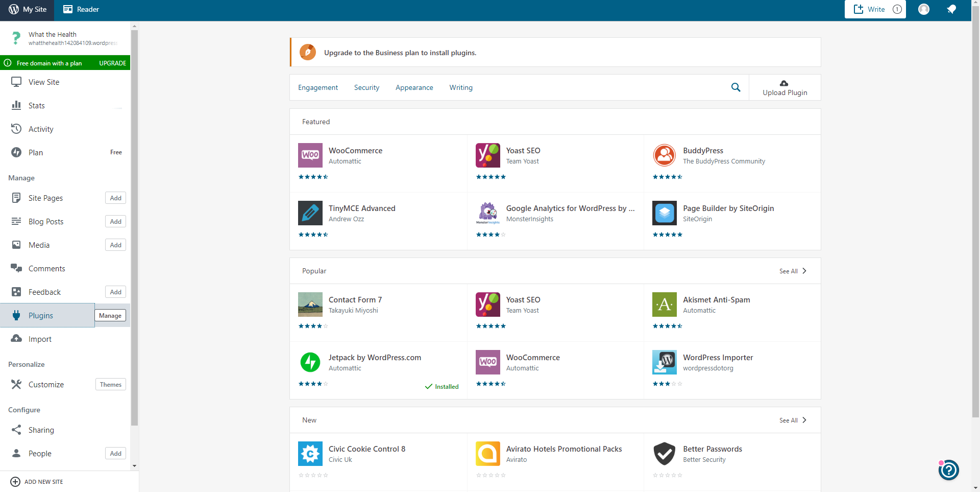Click the Contact Form 7 thumbnail icon

[x=310, y=304]
